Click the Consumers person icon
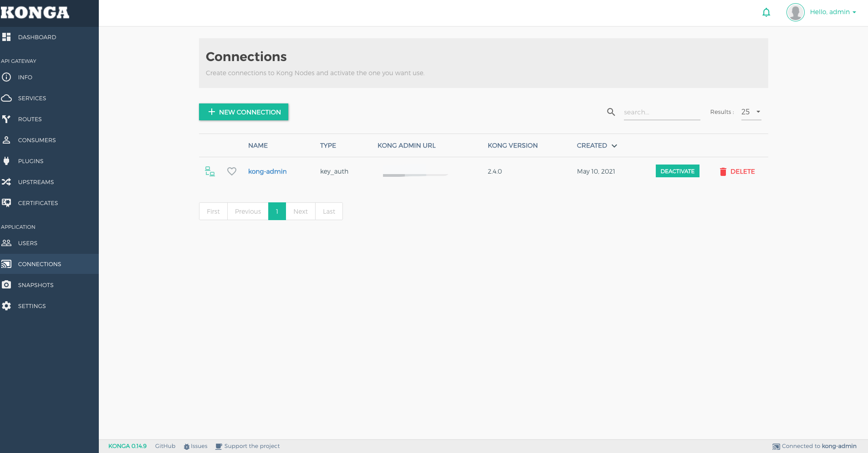This screenshot has height=453, width=868. [6, 140]
